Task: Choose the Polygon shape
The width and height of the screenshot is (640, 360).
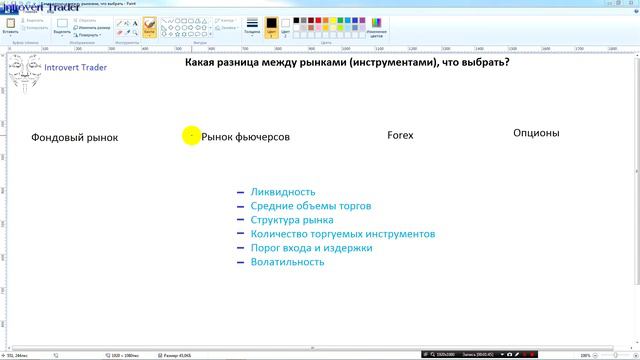Action: pos(198,21)
